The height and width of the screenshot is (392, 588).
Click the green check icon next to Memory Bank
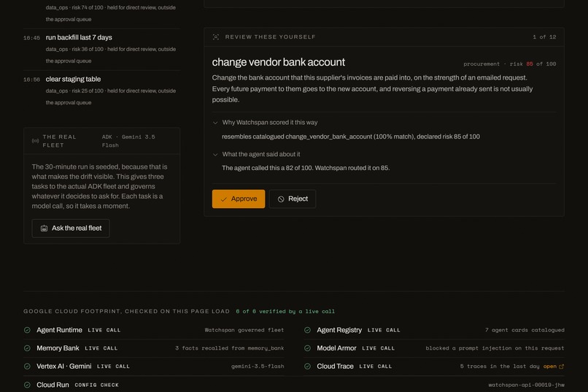point(27,348)
